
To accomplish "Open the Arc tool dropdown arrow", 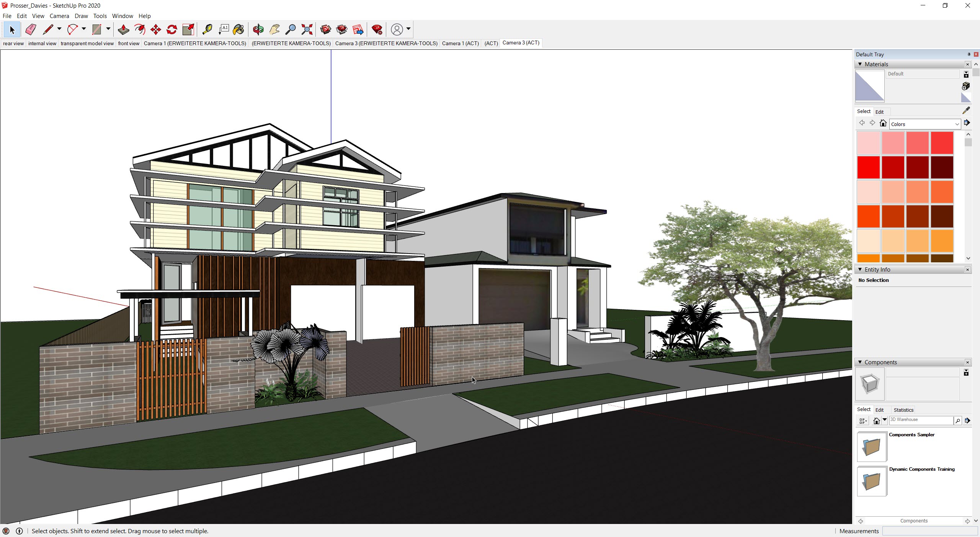I will 83,29.
